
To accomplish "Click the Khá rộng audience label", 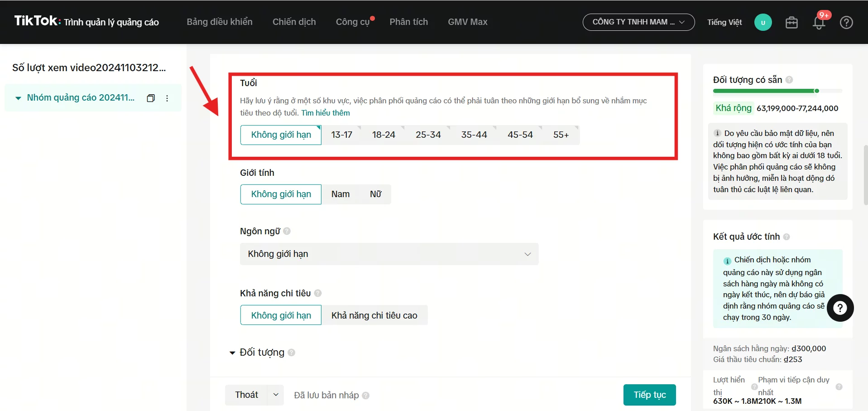I will coord(734,108).
